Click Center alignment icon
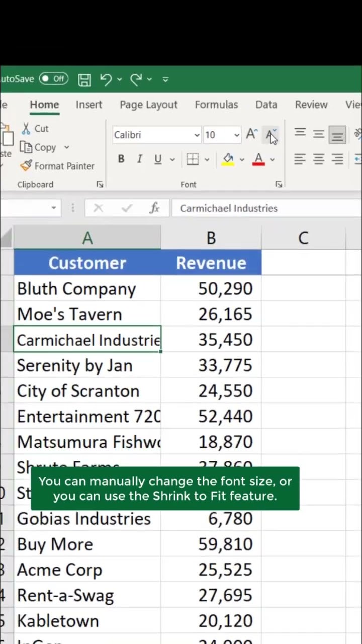Viewport: 362px width, 644px height. (x=318, y=159)
